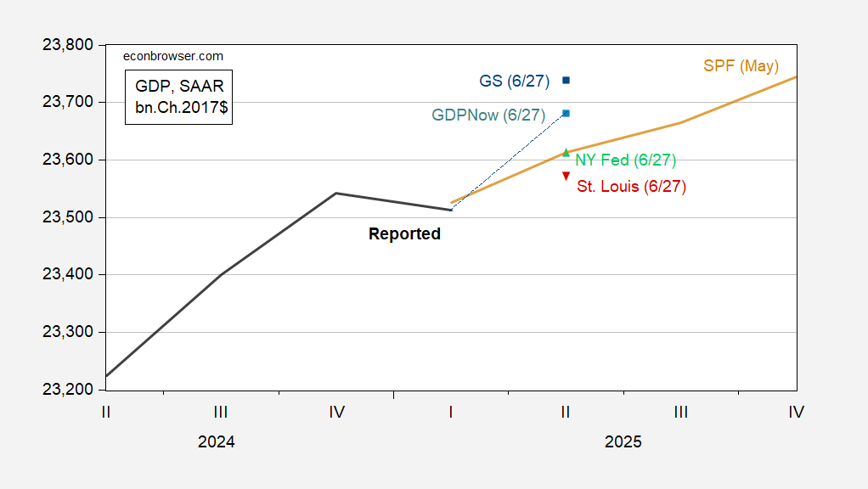Click the orange SPF (May) series label
This screenshot has height=489, width=868.
point(741,65)
